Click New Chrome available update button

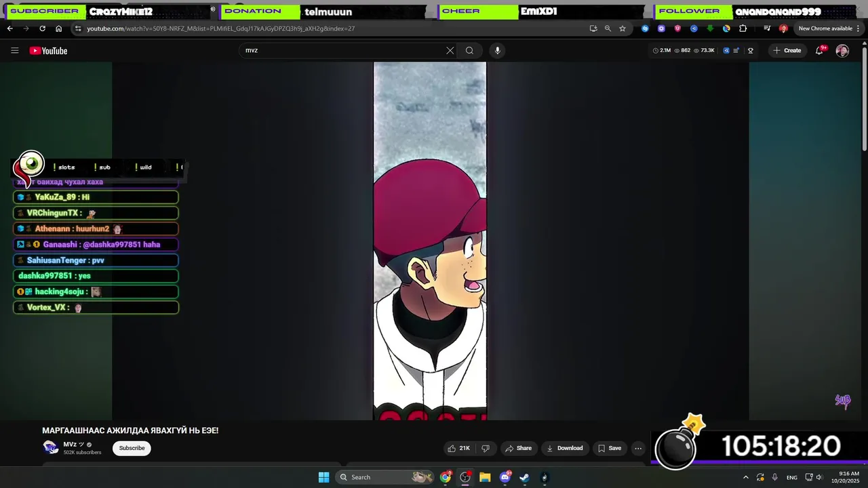click(x=825, y=28)
